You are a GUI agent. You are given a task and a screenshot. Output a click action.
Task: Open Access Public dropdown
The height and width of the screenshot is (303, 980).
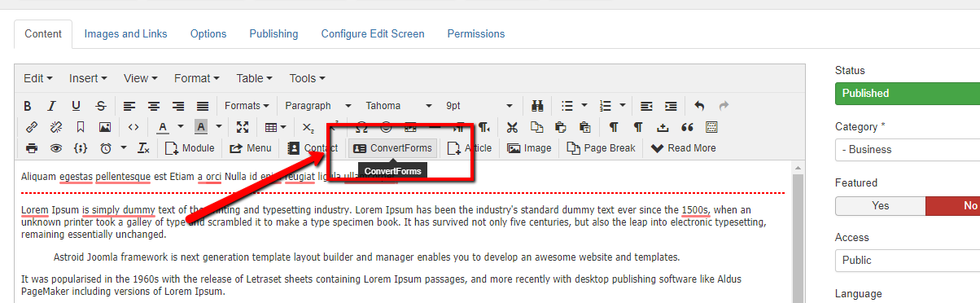point(908,260)
